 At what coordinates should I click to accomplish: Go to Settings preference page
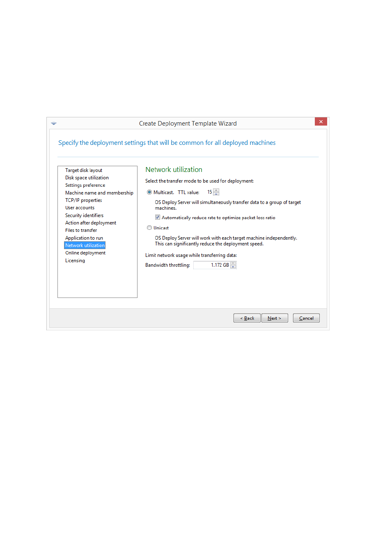point(85,185)
